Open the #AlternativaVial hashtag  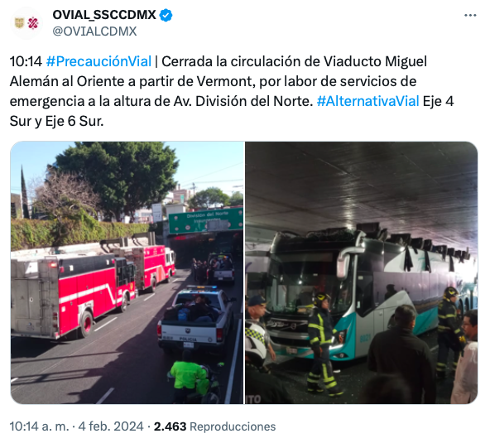[x=367, y=101]
